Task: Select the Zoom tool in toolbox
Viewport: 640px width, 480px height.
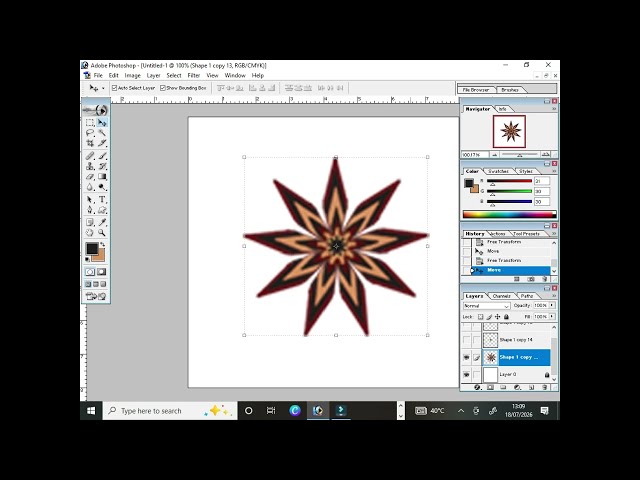Action: (x=102, y=233)
